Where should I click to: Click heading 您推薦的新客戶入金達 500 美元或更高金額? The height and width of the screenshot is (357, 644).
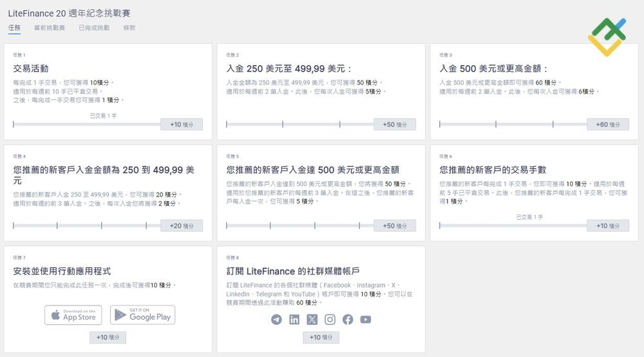point(312,169)
